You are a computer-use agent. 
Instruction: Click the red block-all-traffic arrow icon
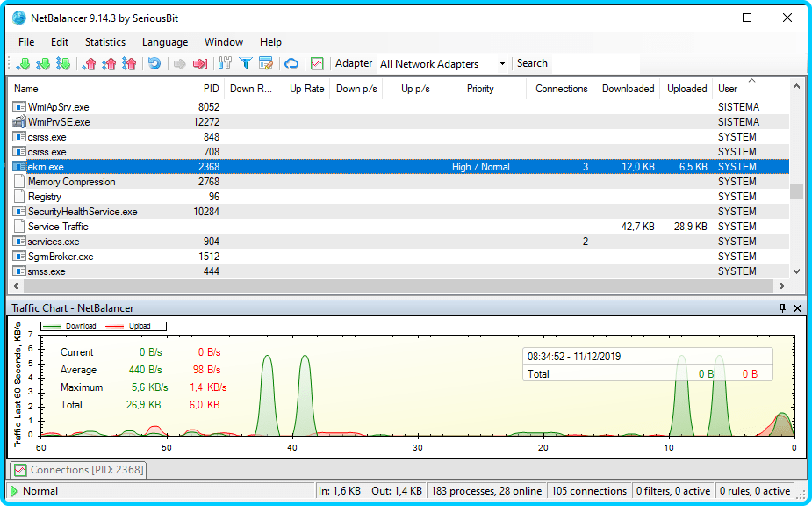point(200,63)
